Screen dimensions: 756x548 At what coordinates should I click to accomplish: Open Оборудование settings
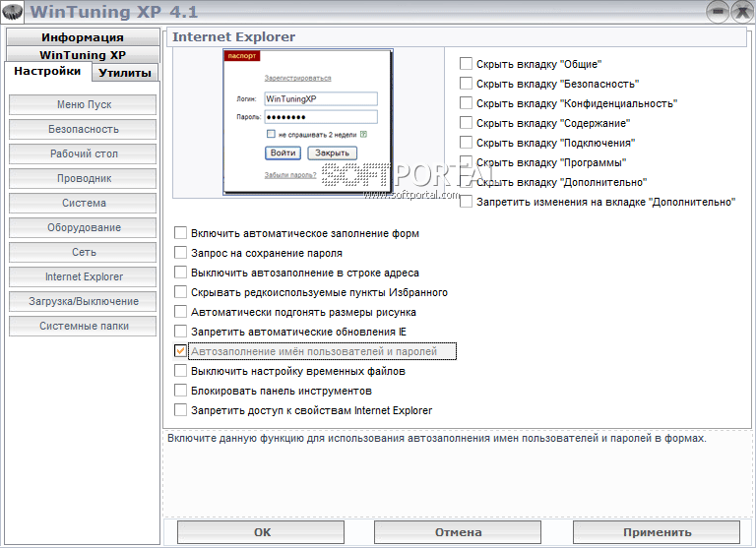[x=83, y=227]
